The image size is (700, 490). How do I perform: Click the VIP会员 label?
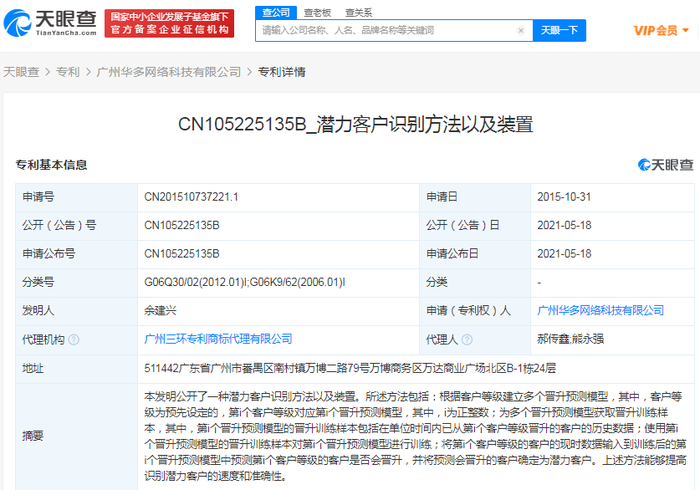coord(655,30)
